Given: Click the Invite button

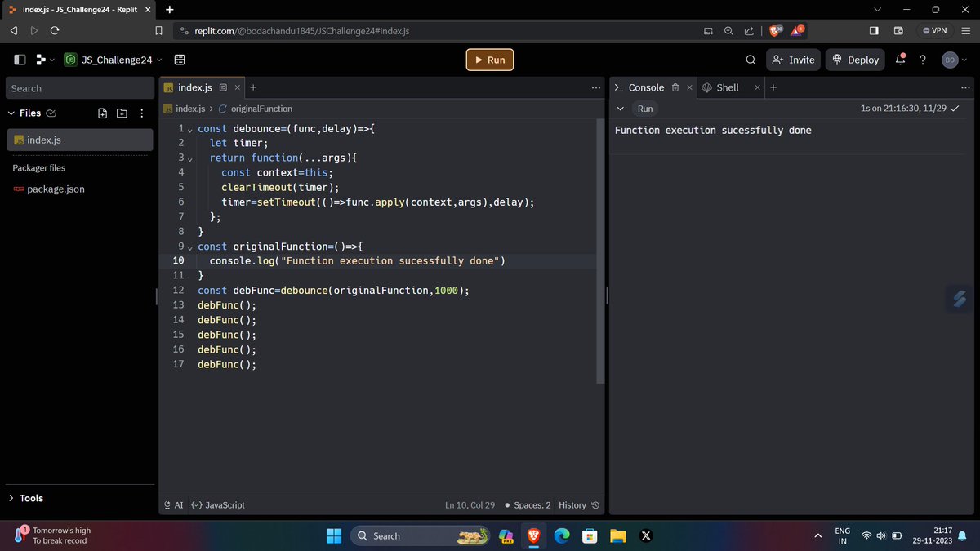Looking at the screenshot, I should pyautogui.click(x=793, y=60).
